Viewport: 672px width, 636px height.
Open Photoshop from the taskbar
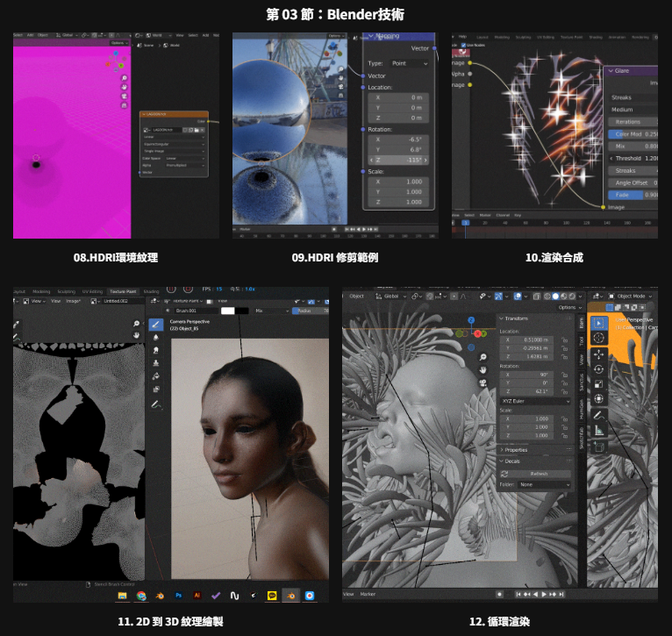[179, 596]
